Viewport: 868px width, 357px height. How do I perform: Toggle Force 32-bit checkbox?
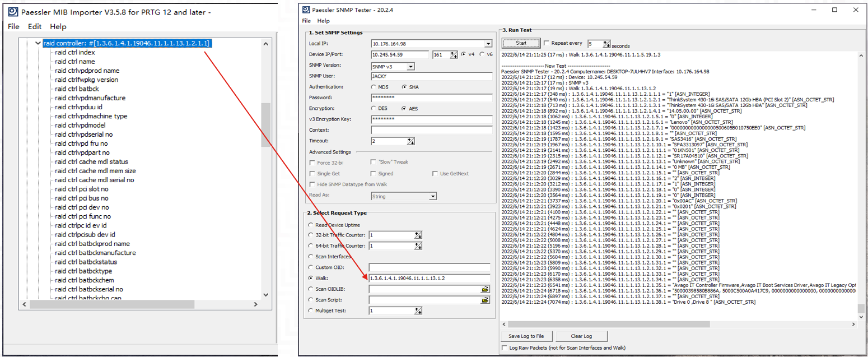click(312, 163)
